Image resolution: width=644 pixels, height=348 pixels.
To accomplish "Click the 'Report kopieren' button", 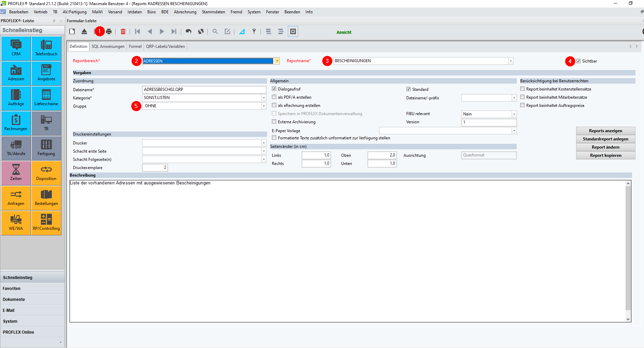I will pos(605,155).
